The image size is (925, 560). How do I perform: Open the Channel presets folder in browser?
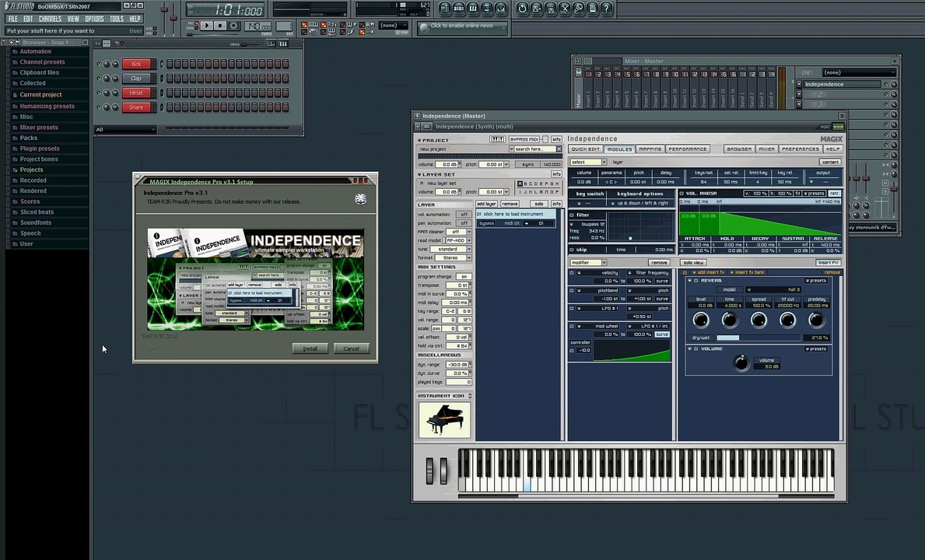42,62
